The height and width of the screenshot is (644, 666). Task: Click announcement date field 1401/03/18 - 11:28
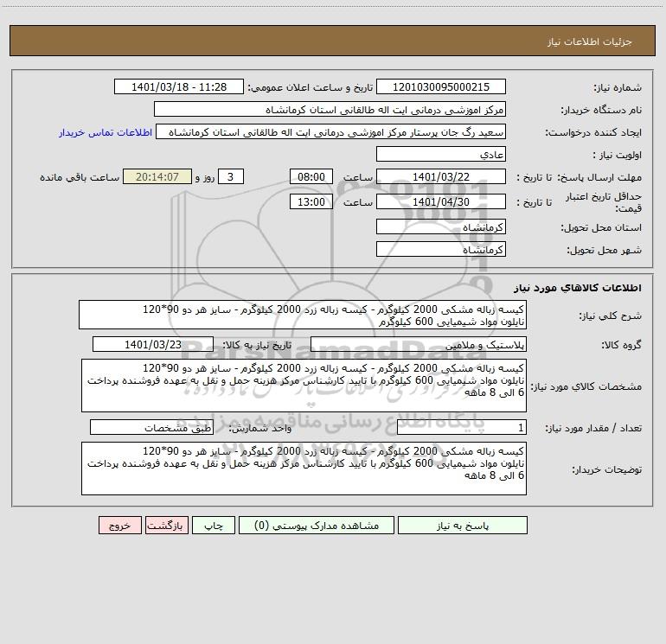[179, 87]
